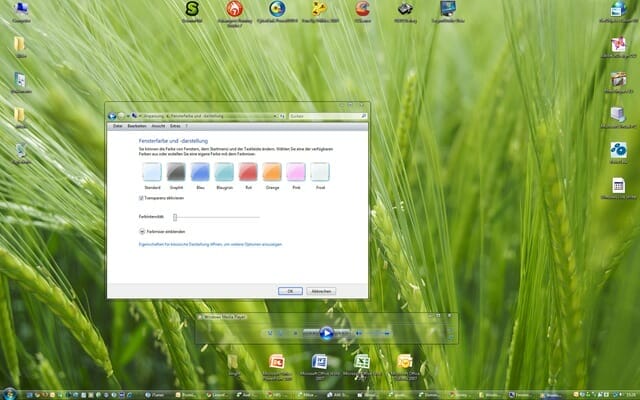Click the back arrow in the window
Screen dimensions: 640x400
[112, 116]
